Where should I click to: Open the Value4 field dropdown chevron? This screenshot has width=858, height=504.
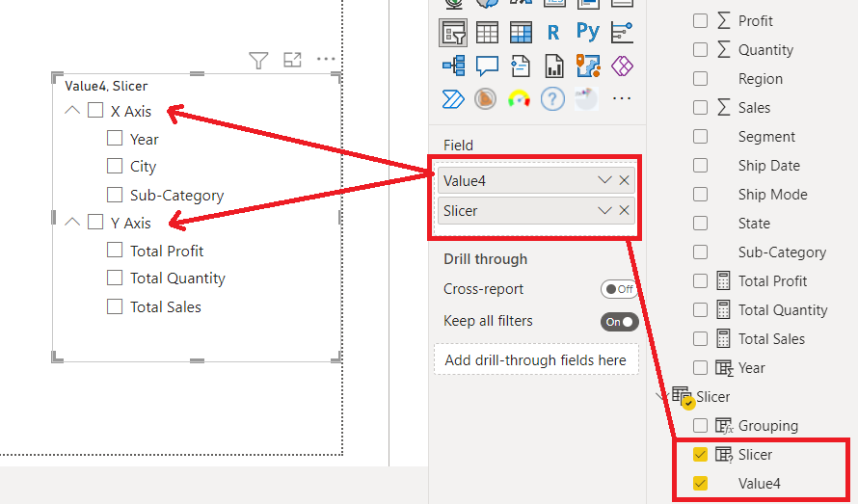pos(604,180)
